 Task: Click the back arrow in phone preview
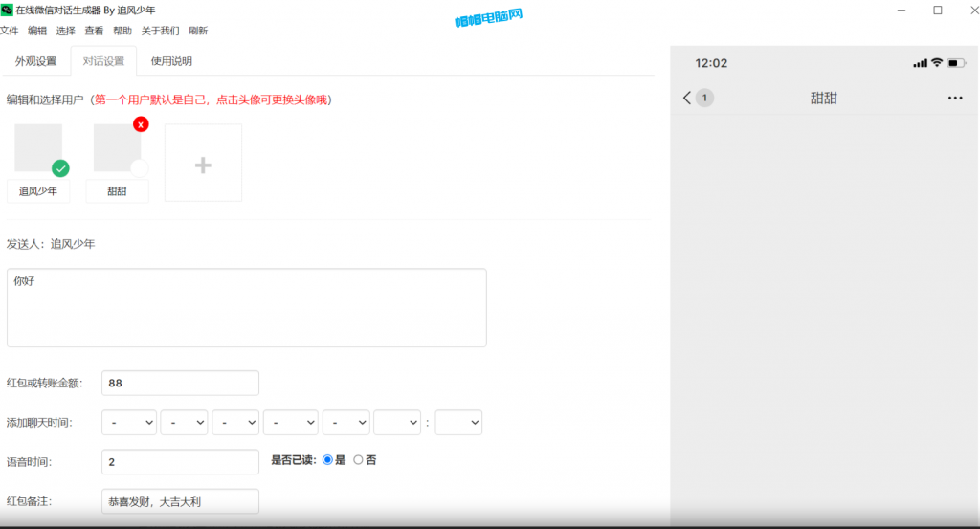tap(687, 98)
